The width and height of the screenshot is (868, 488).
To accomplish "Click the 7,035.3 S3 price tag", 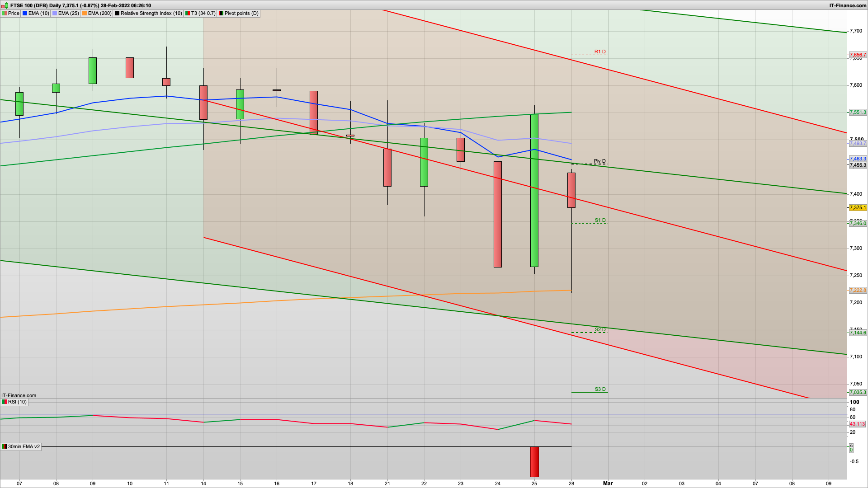I will [858, 392].
